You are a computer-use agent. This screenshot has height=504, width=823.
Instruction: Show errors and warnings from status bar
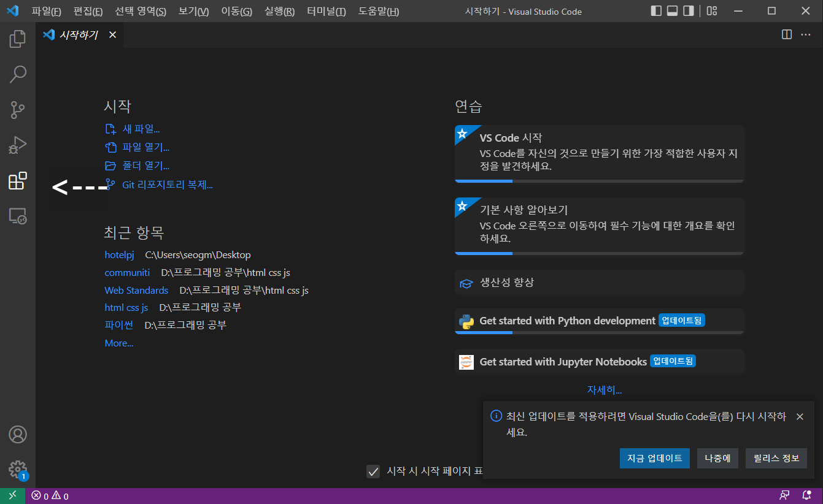pyautogui.click(x=50, y=496)
